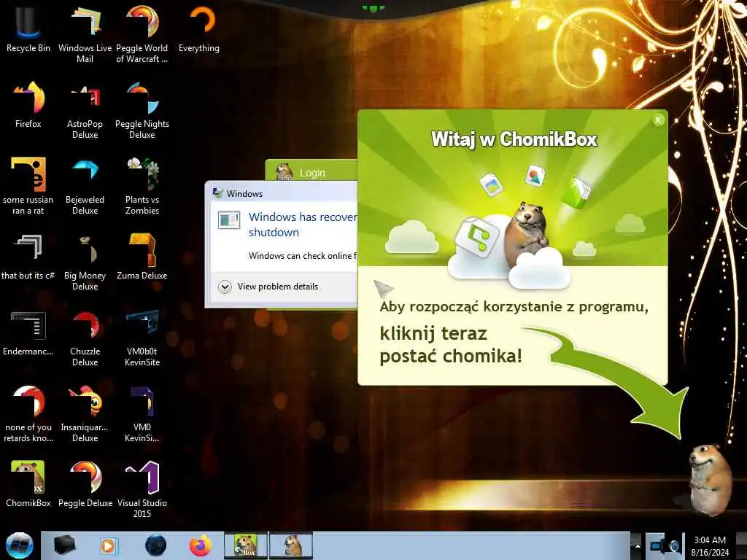Click the Plants vs Zombies shortcut
The width and height of the screenshot is (747, 560).
click(x=142, y=186)
